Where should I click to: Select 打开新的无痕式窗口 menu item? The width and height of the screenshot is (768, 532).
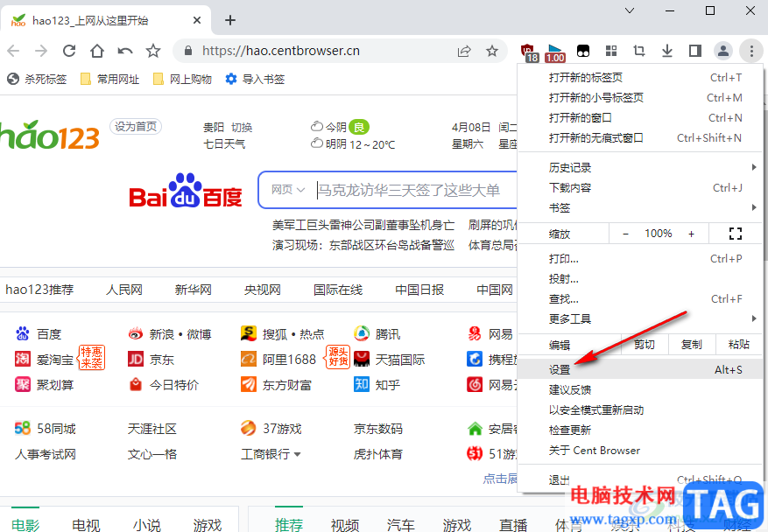point(641,137)
